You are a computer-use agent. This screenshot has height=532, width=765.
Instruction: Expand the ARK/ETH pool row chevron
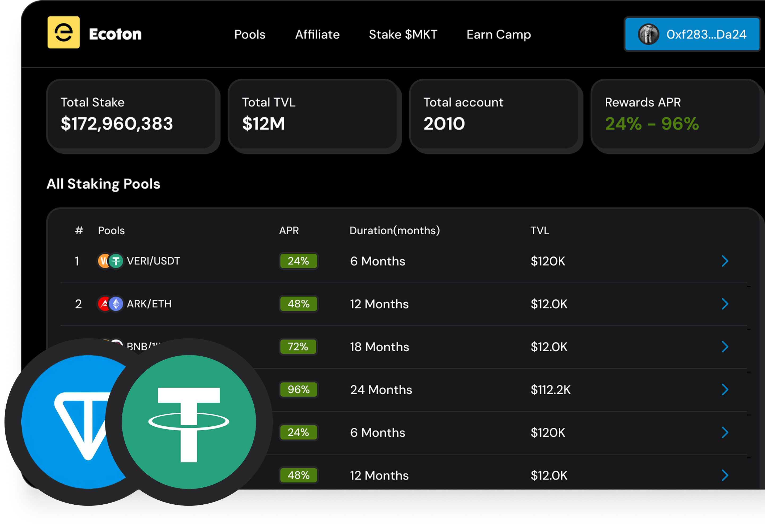[725, 304]
